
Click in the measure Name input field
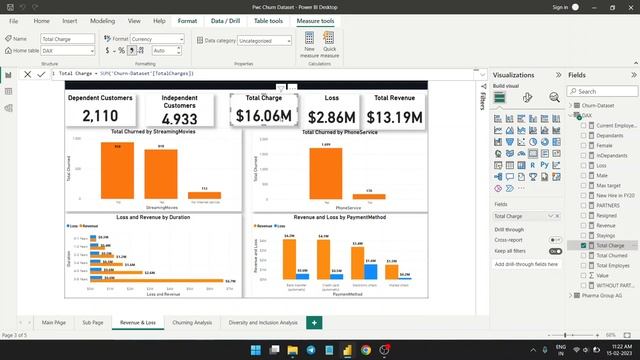(68, 39)
